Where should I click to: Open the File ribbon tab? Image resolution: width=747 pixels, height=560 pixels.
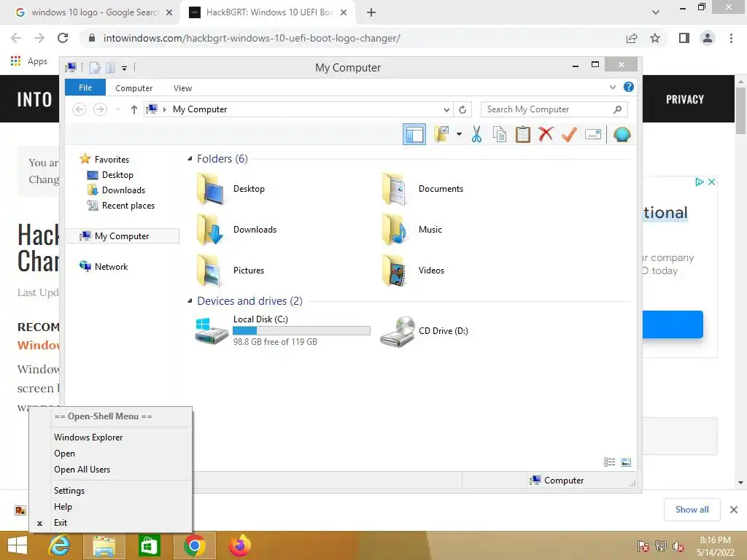click(x=85, y=87)
